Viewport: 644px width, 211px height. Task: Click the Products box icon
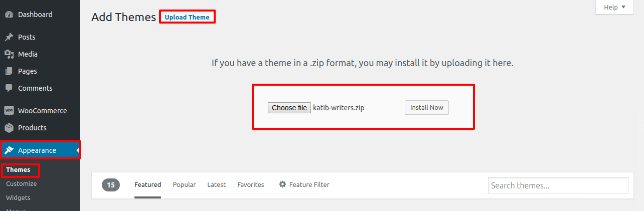tap(9, 128)
